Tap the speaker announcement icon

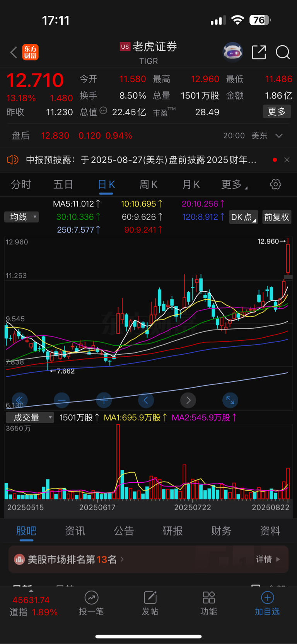pyautogui.click(x=13, y=160)
